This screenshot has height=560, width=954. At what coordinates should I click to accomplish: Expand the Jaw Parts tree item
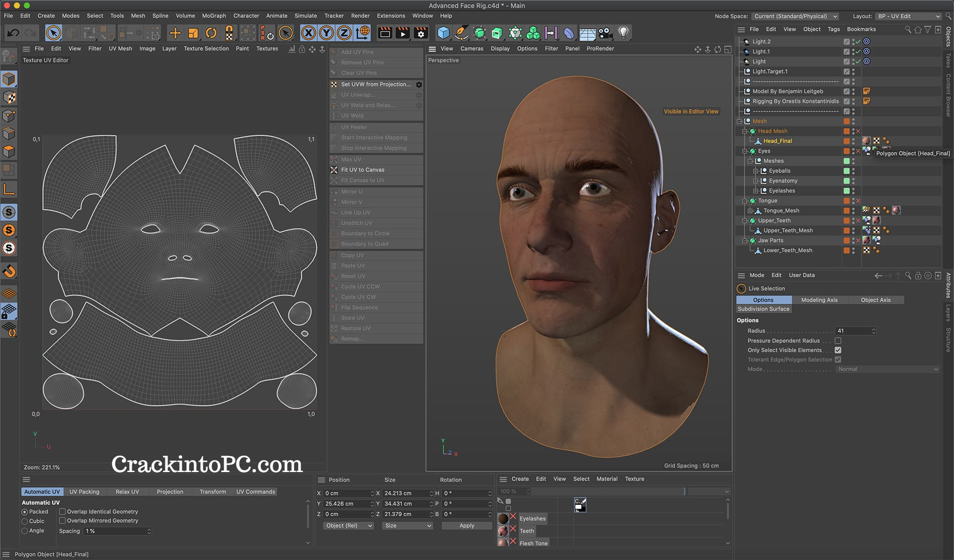coord(744,240)
